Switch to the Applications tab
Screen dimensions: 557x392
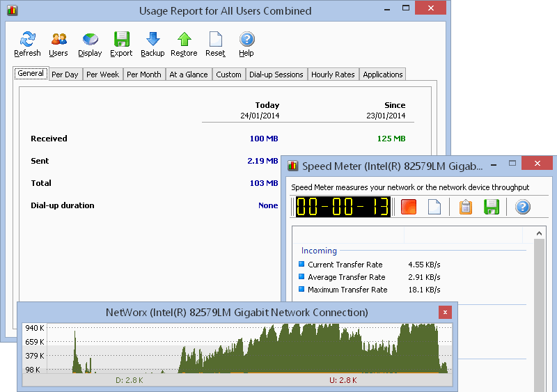pos(383,75)
